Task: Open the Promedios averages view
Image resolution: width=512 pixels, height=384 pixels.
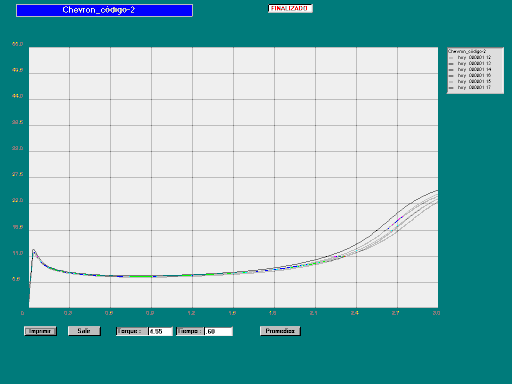Action: tap(280, 331)
